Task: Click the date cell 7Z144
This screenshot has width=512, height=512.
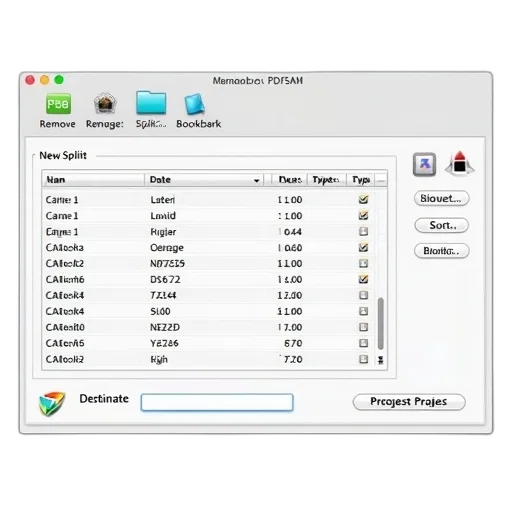Action: pyautogui.click(x=163, y=295)
